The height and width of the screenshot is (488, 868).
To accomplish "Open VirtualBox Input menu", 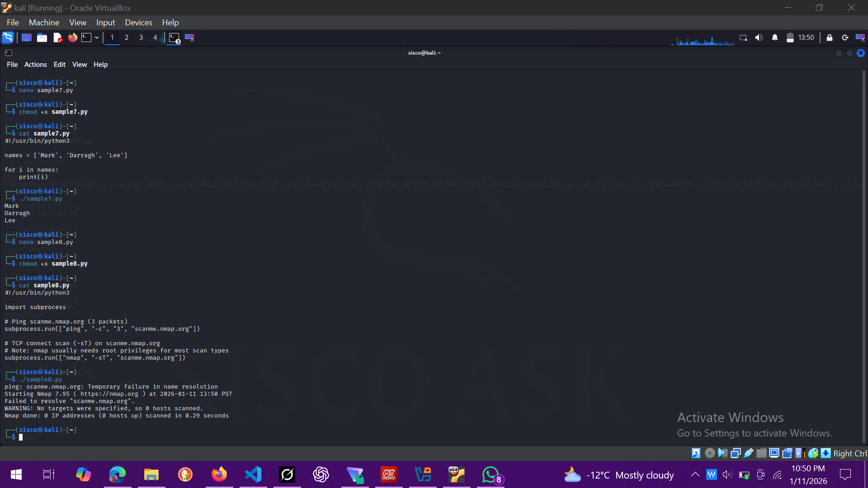I will 105,23.
